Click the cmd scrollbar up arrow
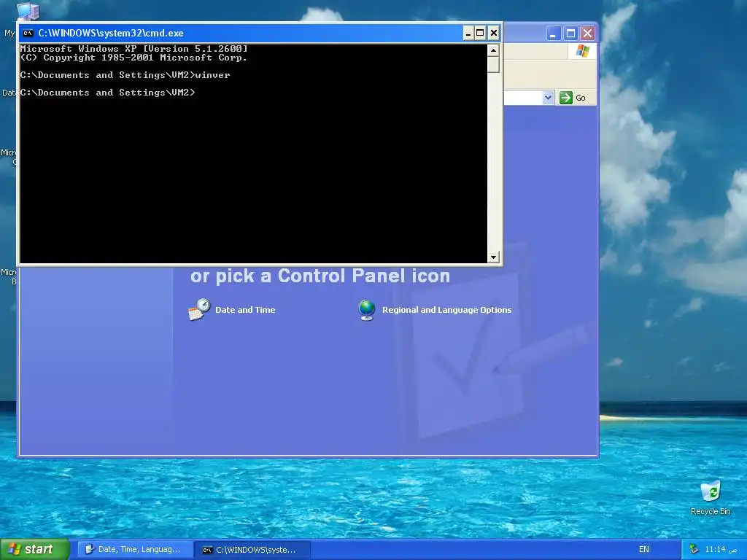 493,50
